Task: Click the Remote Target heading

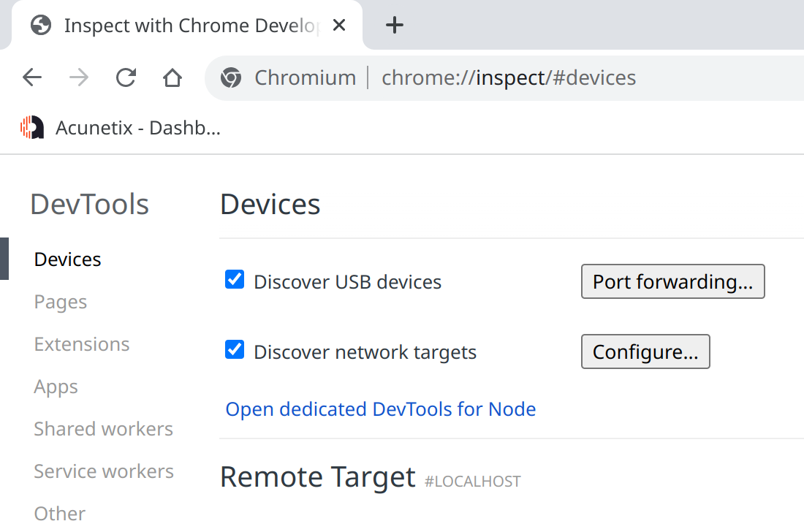Action: (317, 477)
